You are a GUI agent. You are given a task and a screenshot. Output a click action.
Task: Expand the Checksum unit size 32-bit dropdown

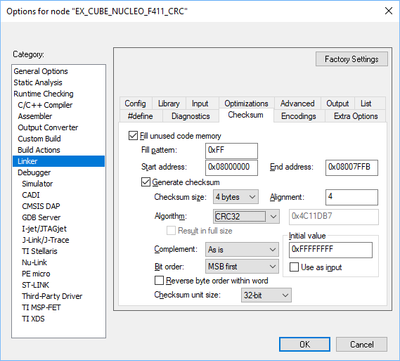266,295
